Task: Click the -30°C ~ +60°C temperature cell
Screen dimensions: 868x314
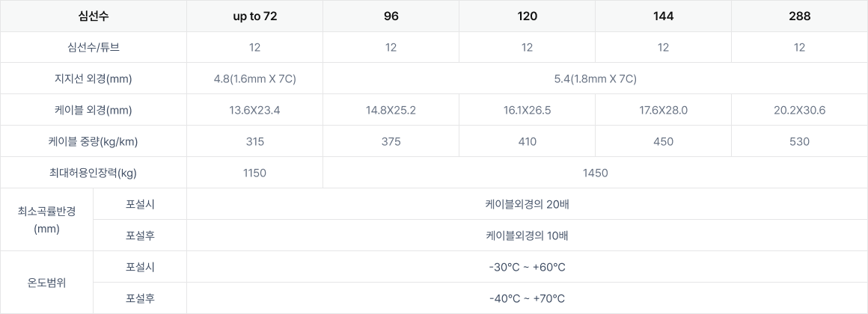Action: [x=527, y=267]
